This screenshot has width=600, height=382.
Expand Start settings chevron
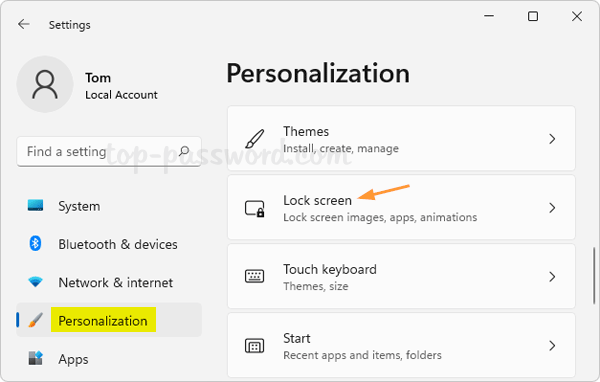(552, 345)
